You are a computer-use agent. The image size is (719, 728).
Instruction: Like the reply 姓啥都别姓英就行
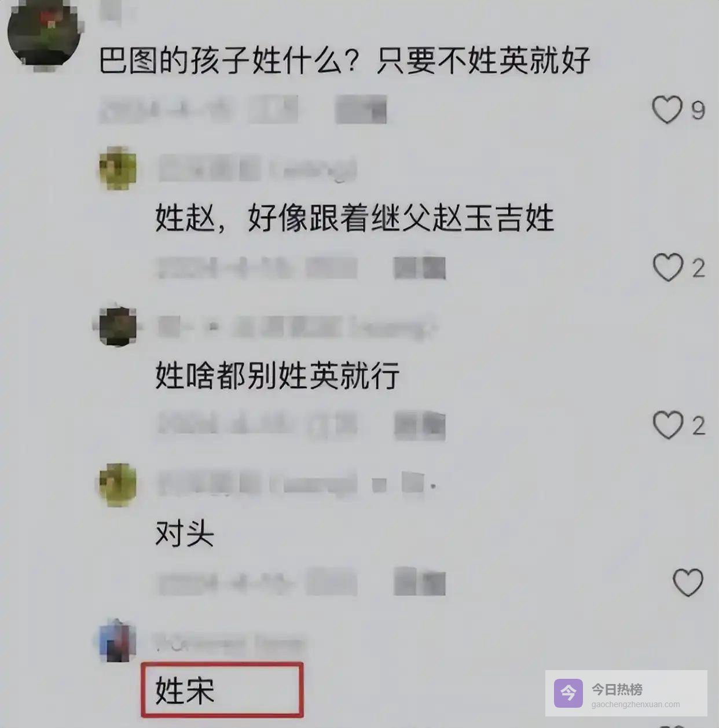[x=668, y=425]
